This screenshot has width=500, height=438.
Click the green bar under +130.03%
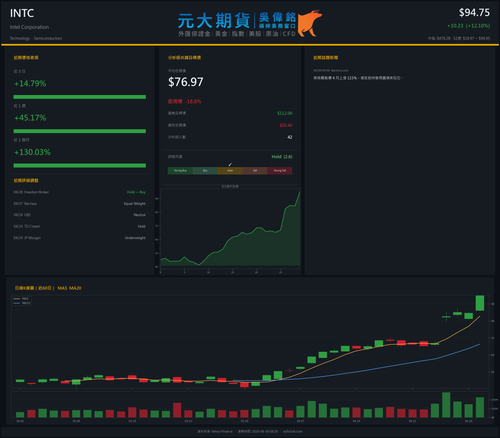click(x=80, y=166)
